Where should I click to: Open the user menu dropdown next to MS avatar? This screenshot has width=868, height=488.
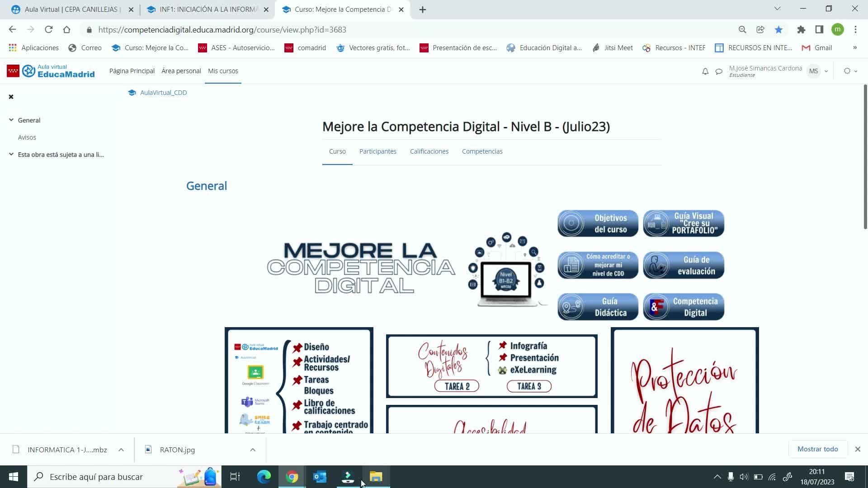point(826,71)
